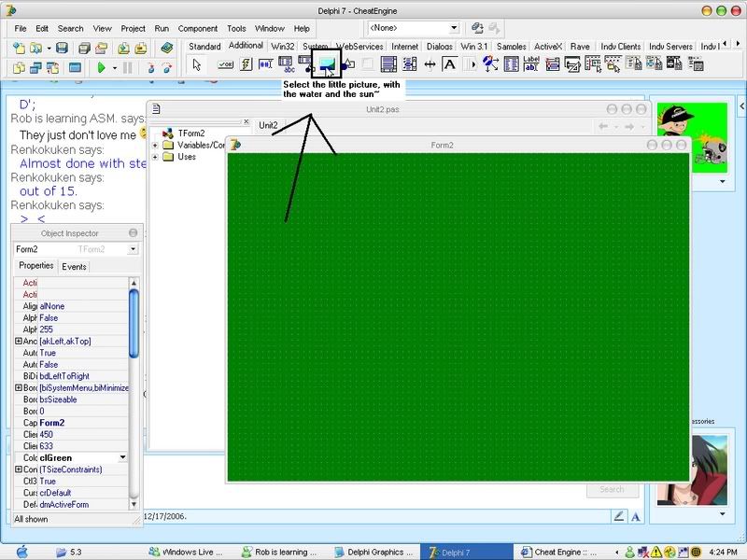Click the handwriting pen icon in chat

[618, 516]
